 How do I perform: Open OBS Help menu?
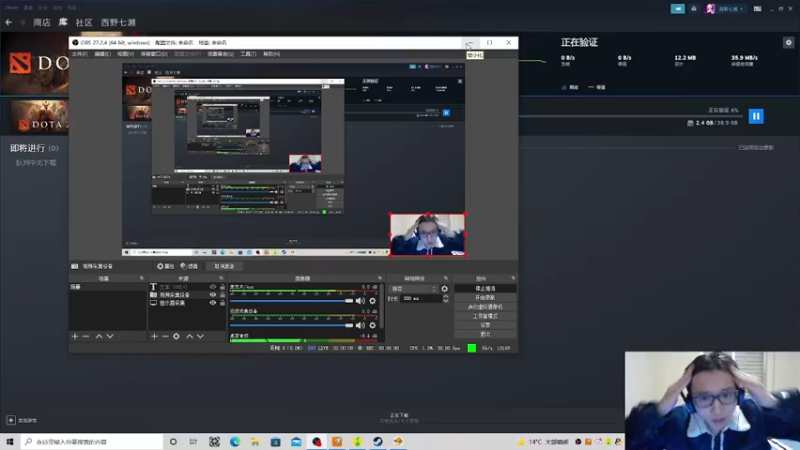[x=271, y=54]
